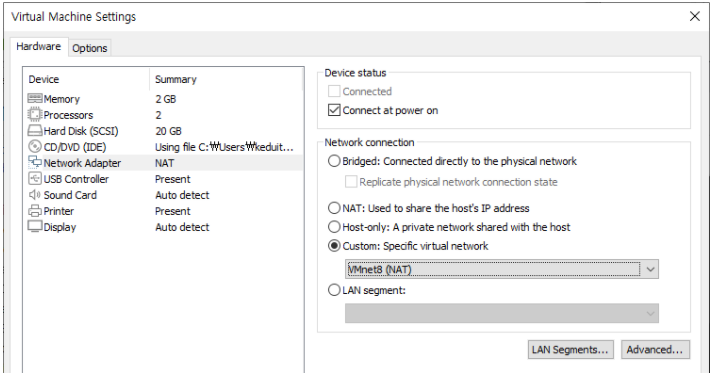Click the Device column header
Screen dimensions: 710x373
coord(44,79)
